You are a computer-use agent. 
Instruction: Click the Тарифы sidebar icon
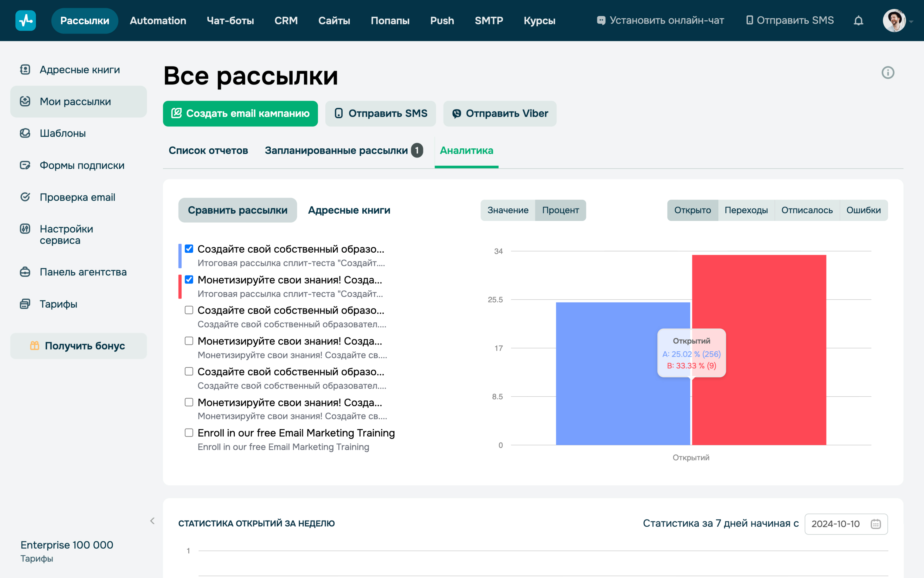(25, 304)
